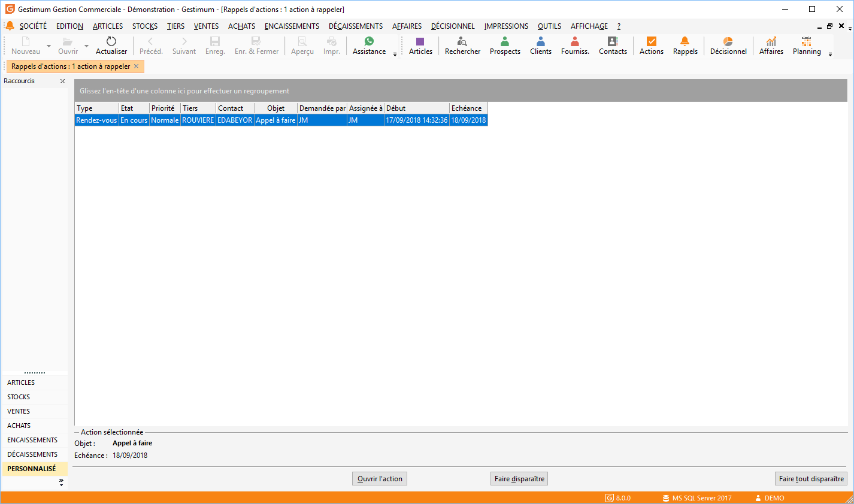This screenshot has height=504, width=854.
Task: Expand toolbar overflow after Planning
Action: click(x=830, y=54)
